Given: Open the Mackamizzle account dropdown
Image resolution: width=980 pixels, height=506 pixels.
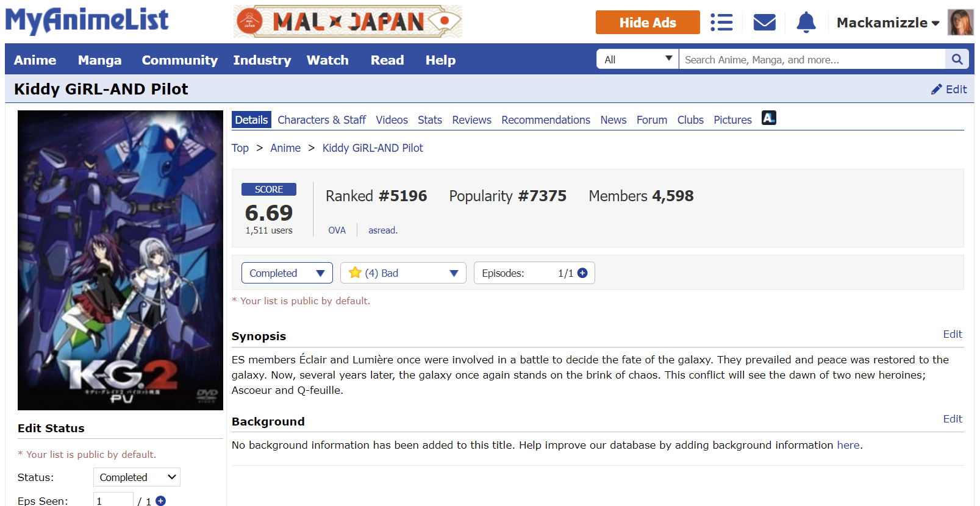Looking at the screenshot, I should pyautogui.click(x=888, y=23).
